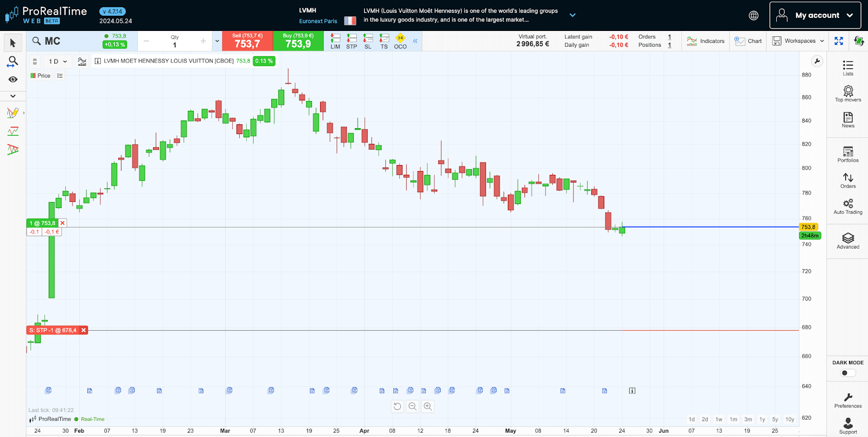Toggle fullscreen with blue arrows icon

point(839,41)
